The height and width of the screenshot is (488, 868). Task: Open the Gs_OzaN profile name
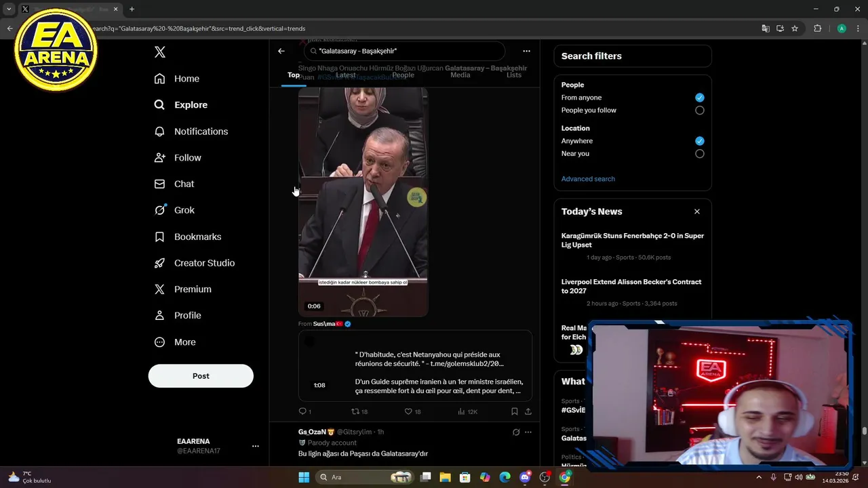[x=312, y=432]
